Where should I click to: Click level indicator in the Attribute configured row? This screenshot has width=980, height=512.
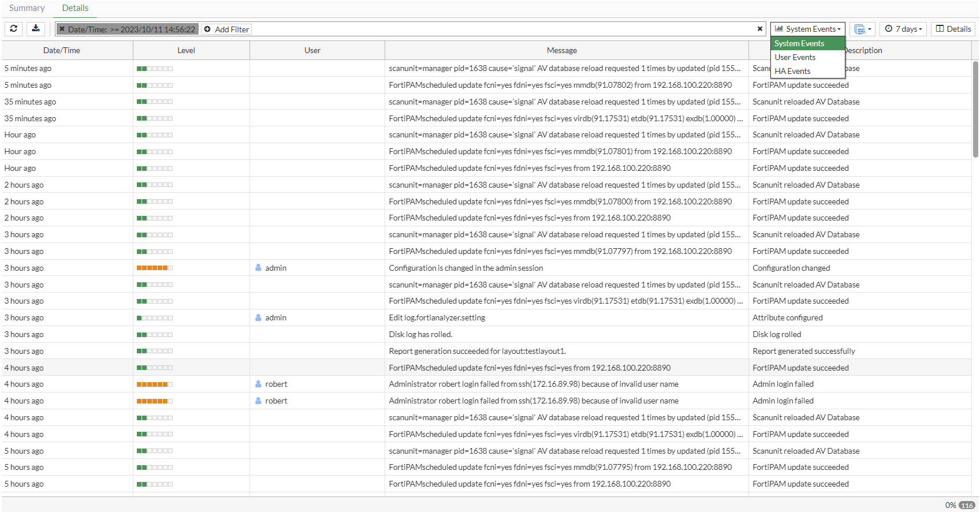coord(155,318)
